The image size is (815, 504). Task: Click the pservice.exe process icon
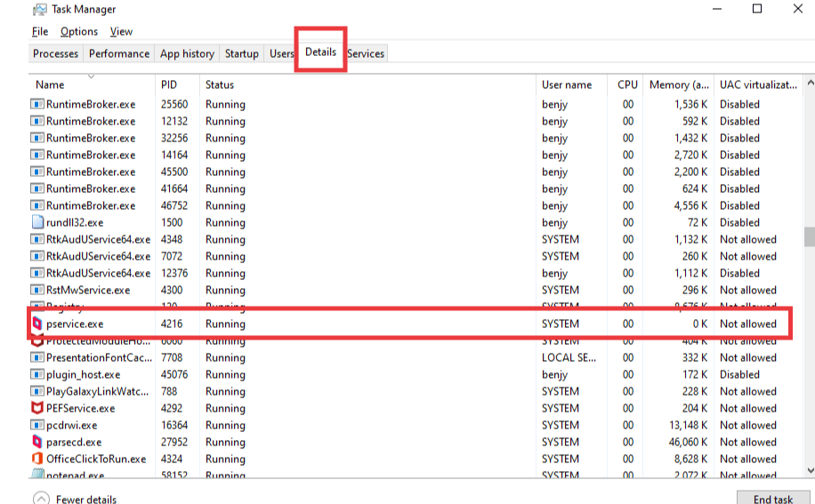[x=37, y=324]
